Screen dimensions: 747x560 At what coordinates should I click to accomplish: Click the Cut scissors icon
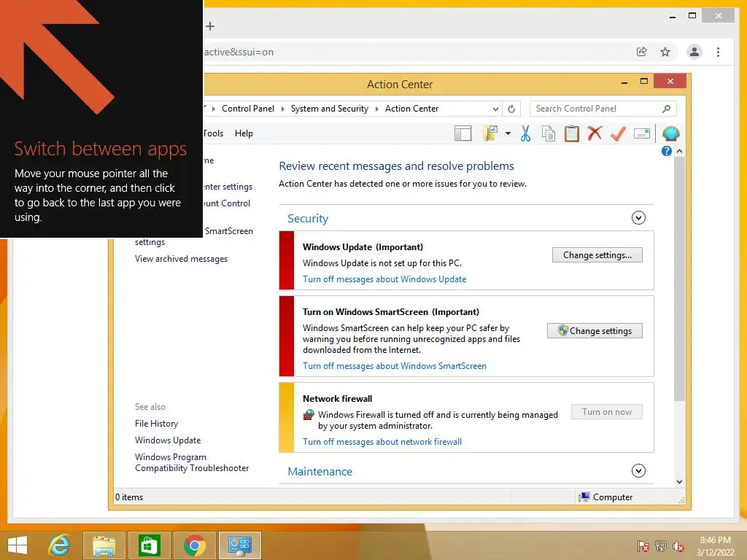click(525, 134)
